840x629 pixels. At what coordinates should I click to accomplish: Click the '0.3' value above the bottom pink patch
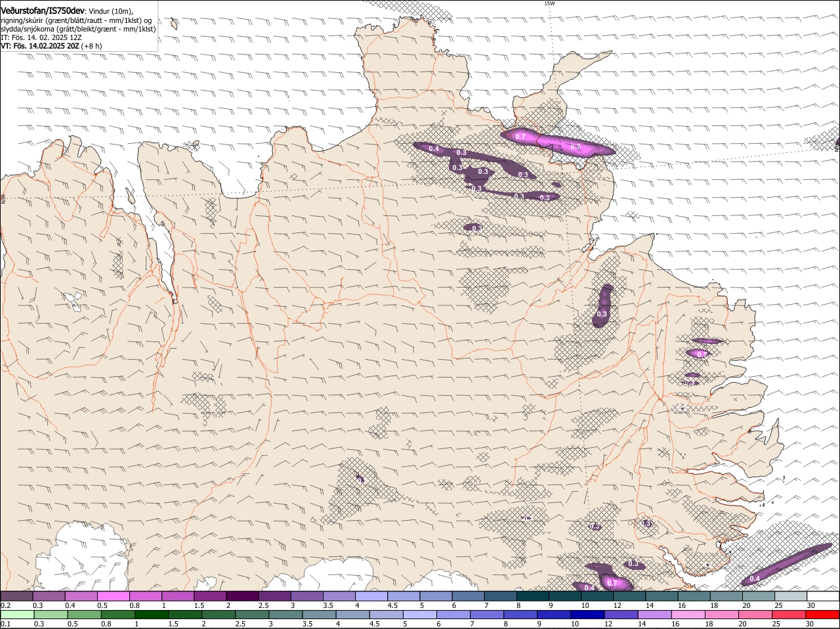633,564
